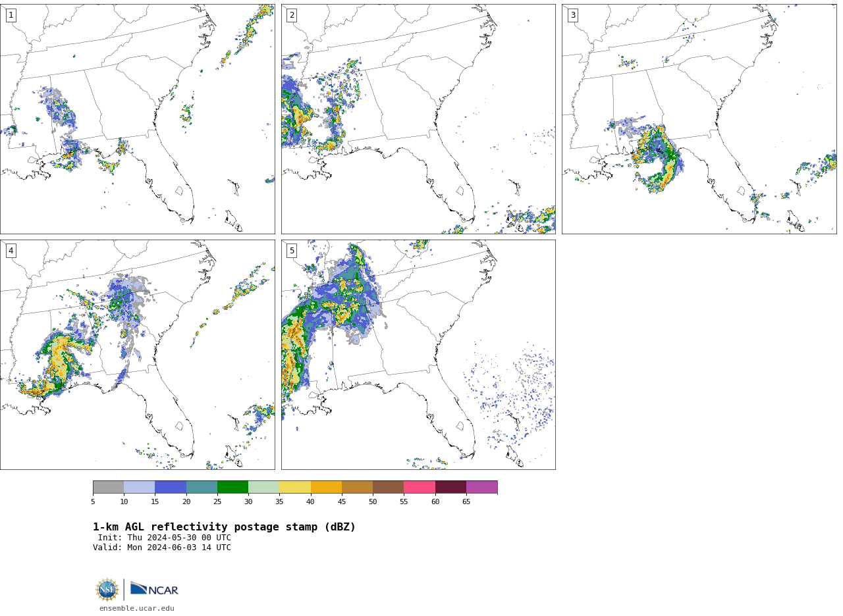Open ensemble member 4 reflectivity map

click(x=137, y=355)
